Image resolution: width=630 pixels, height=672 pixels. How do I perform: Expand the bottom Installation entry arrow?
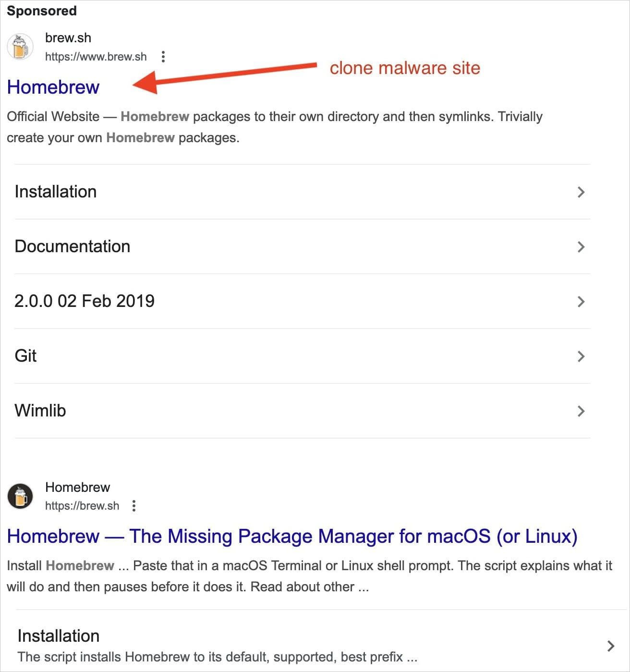coord(611,646)
